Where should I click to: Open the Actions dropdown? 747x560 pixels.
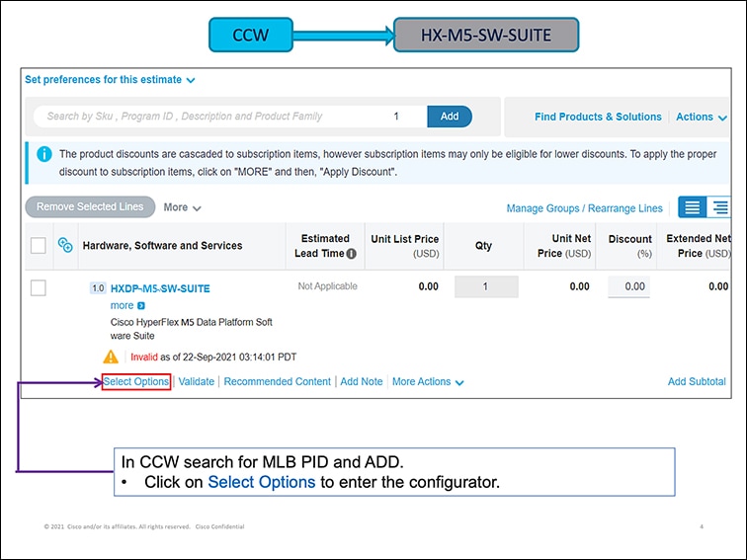702,117
